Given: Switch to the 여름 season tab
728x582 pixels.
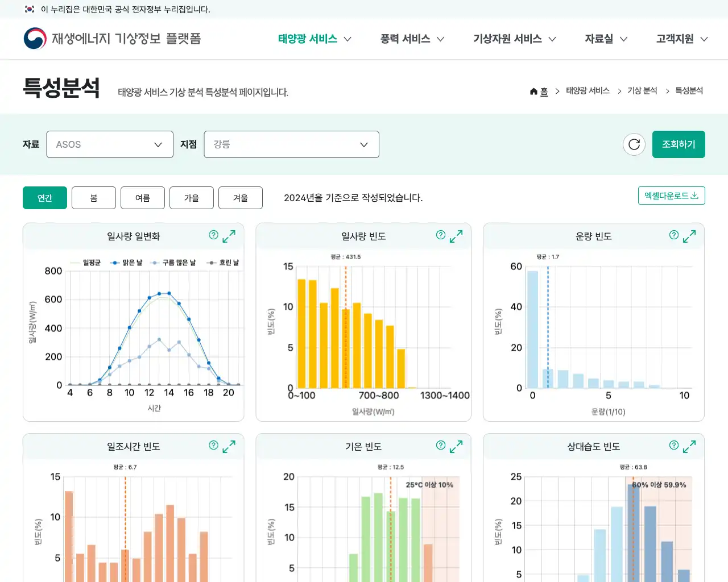Looking at the screenshot, I should (x=142, y=198).
